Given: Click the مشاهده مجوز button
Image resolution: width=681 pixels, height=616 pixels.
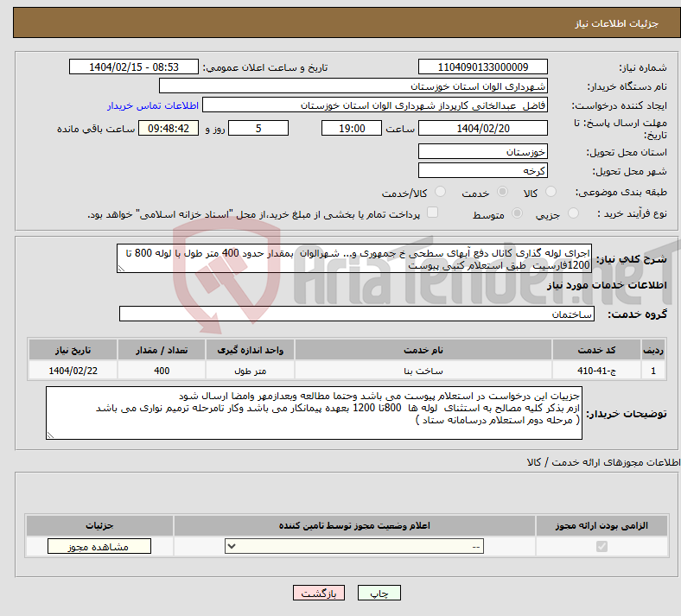Looking at the screenshot, I should click(x=99, y=546).
